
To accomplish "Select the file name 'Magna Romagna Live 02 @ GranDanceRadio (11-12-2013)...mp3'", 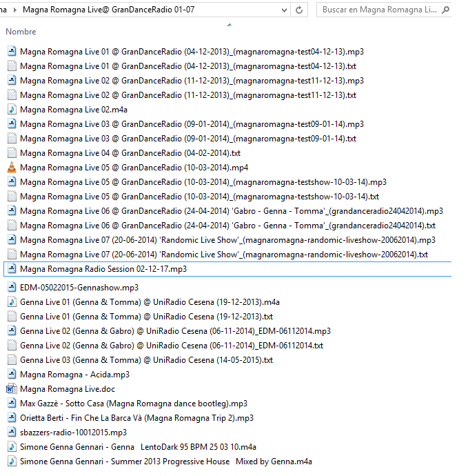I will (192, 81).
